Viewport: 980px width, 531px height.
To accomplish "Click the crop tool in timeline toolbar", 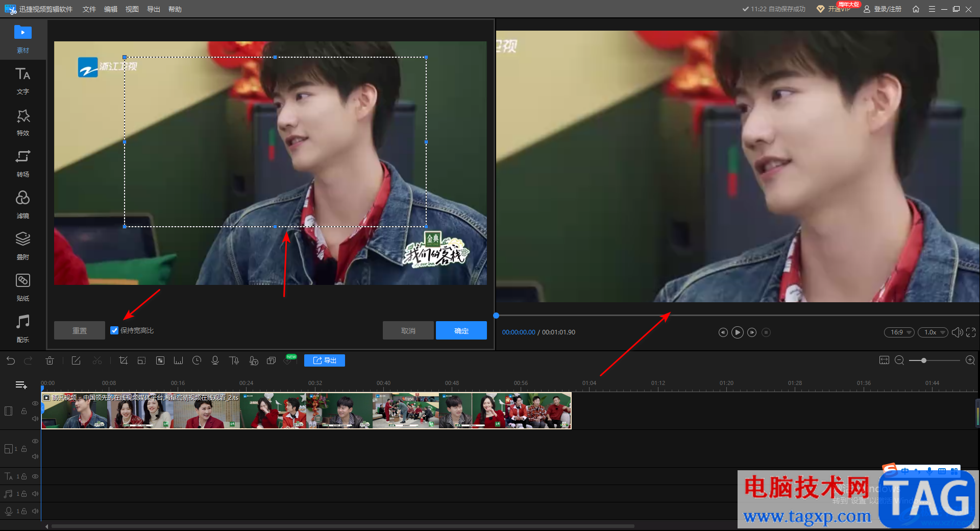I will 123,361.
